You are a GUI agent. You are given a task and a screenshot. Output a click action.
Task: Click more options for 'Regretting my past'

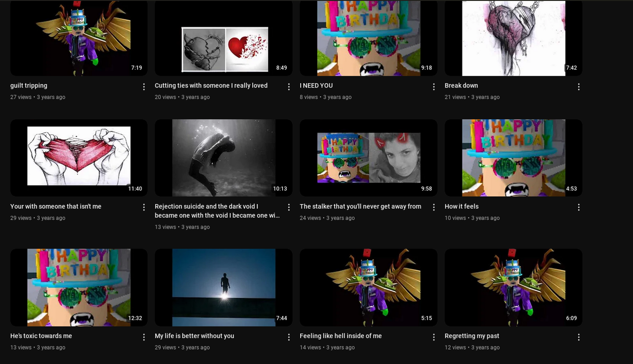[x=578, y=337]
